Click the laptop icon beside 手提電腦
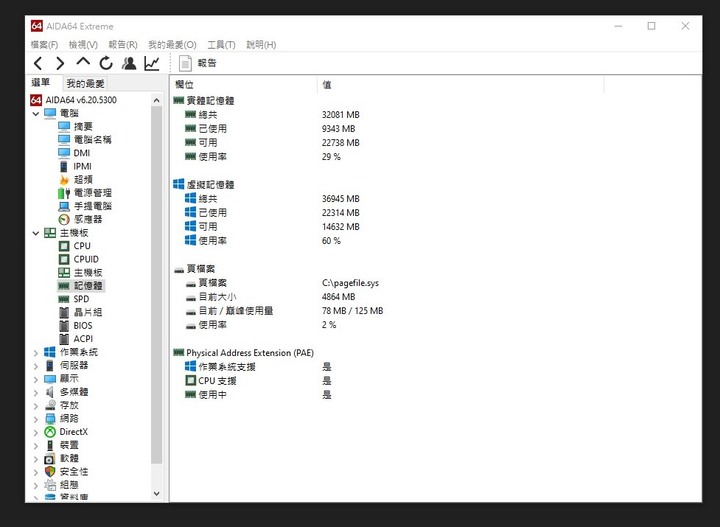 (64, 206)
